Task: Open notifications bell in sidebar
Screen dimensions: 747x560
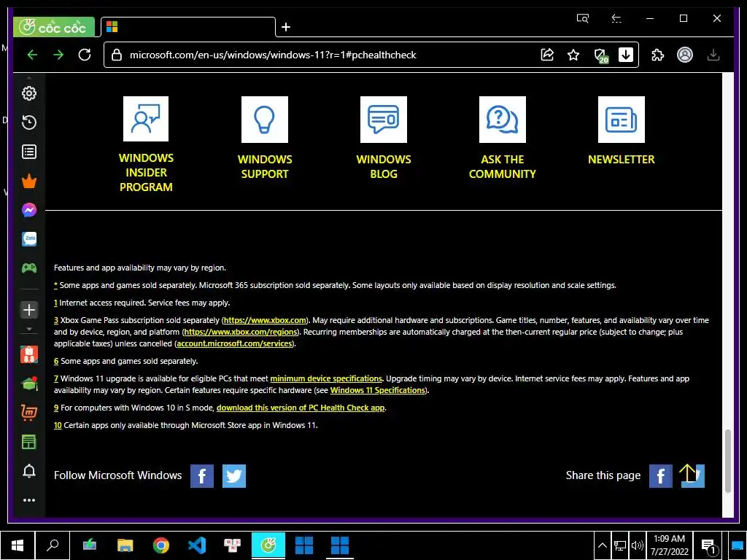Action: tap(29, 471)
